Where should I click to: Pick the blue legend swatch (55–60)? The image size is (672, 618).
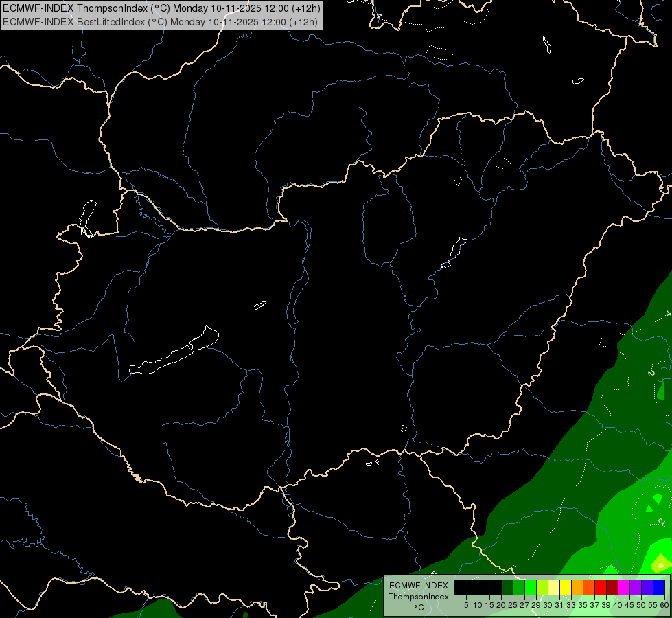pyautogui.click(x=659, y=587)
